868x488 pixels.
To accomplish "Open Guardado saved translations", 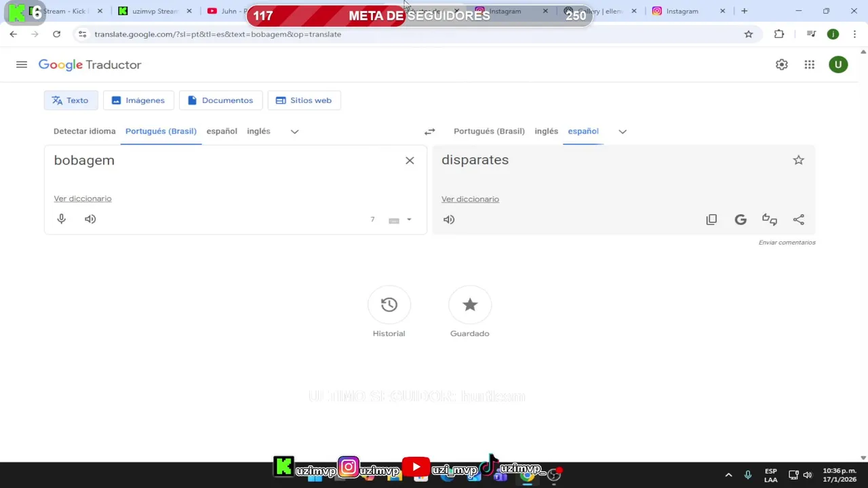I will pyautogui.click(x=470, y=305).
